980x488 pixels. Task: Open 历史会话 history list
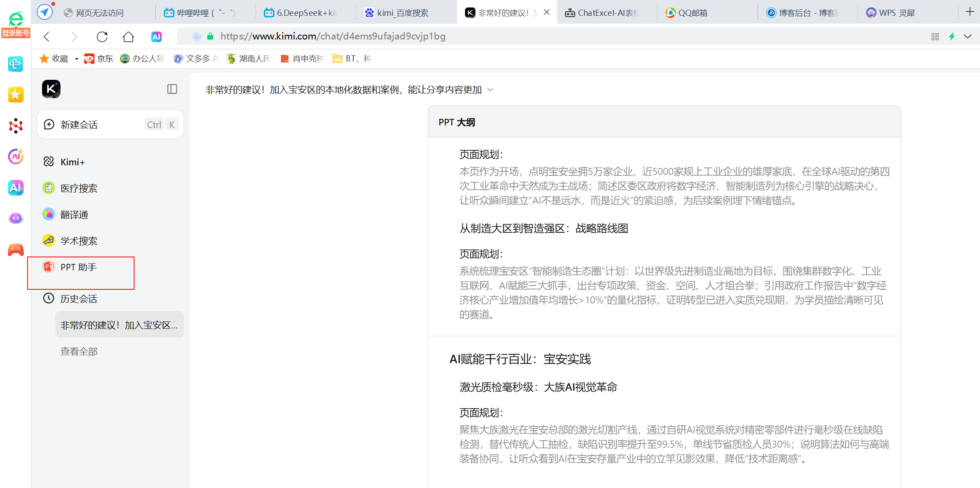click(78, 299)
